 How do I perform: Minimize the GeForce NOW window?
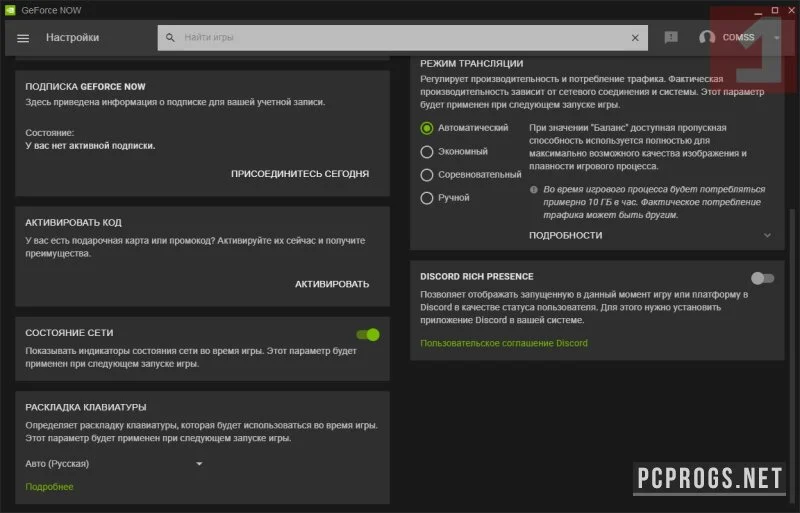(x=758, y=11)
